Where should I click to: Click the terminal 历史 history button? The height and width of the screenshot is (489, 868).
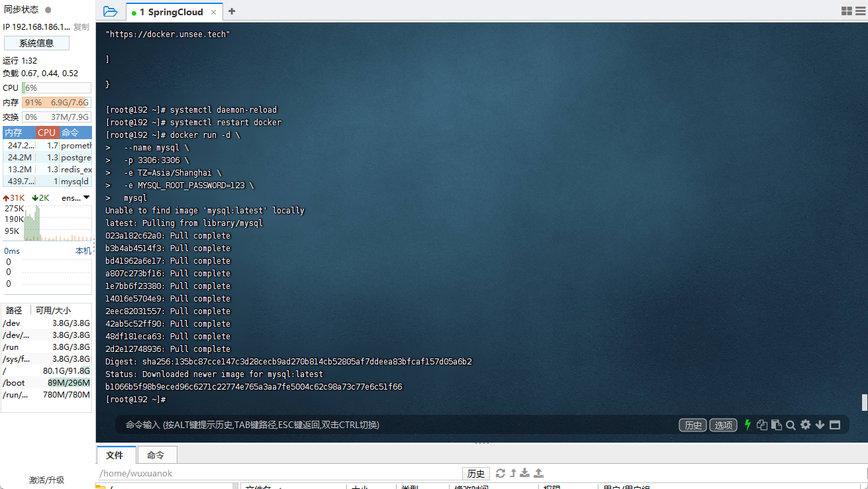[693, 425]
